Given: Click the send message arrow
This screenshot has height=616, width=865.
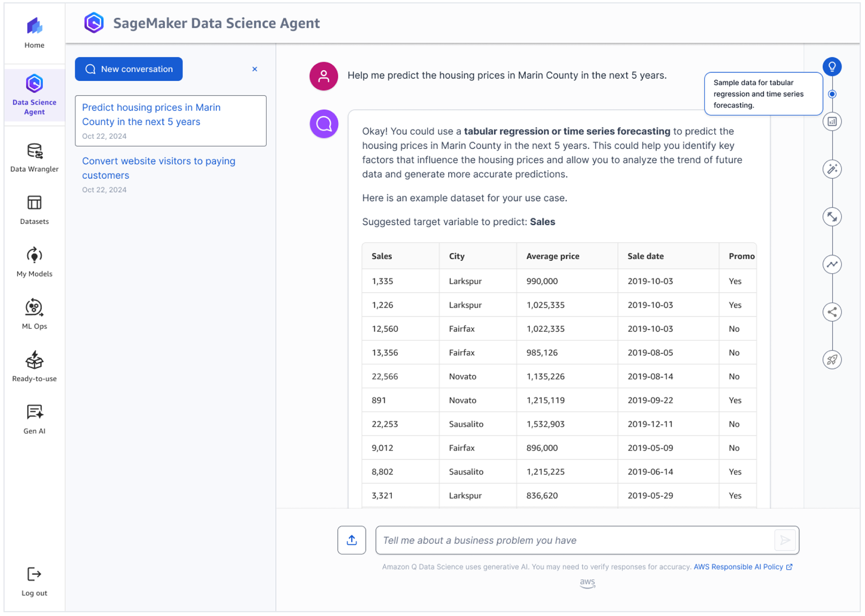Looking at the screenshot, I should tap(785, 540).
